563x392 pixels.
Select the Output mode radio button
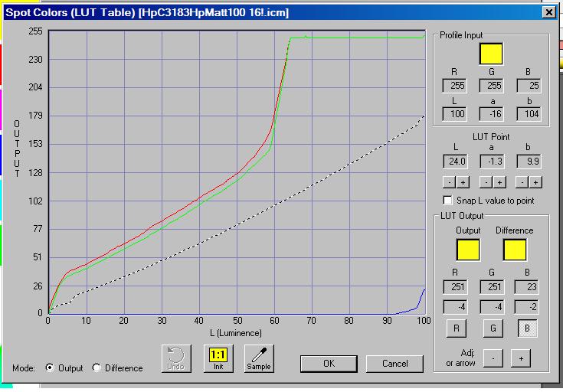pos(50,367)
